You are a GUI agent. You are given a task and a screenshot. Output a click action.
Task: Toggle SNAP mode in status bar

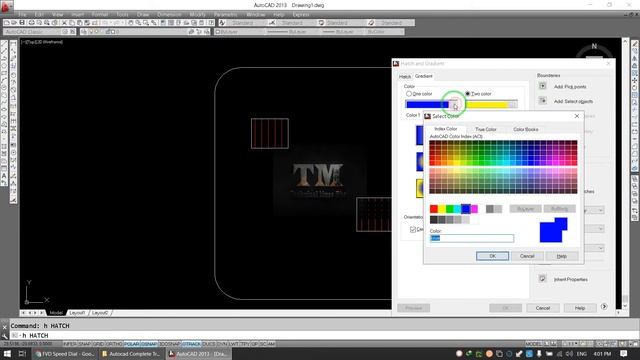click(84, 344)
